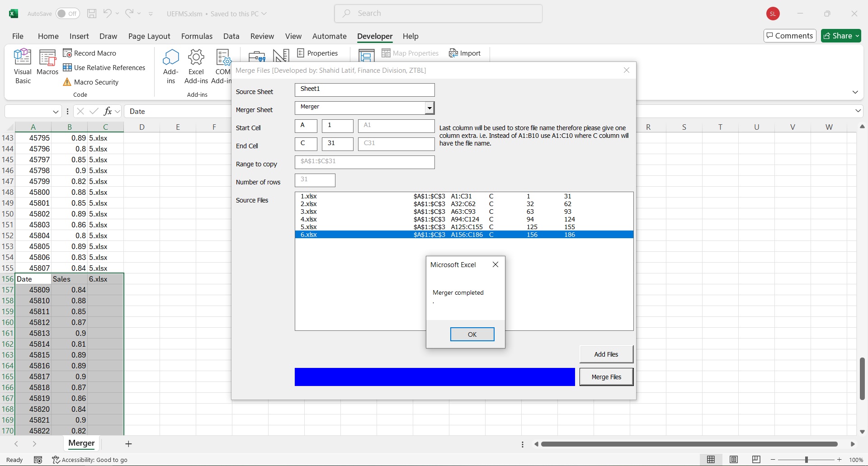Click Record Macro in the ribbon
The image size is (868, 466).
coord(90,53)
